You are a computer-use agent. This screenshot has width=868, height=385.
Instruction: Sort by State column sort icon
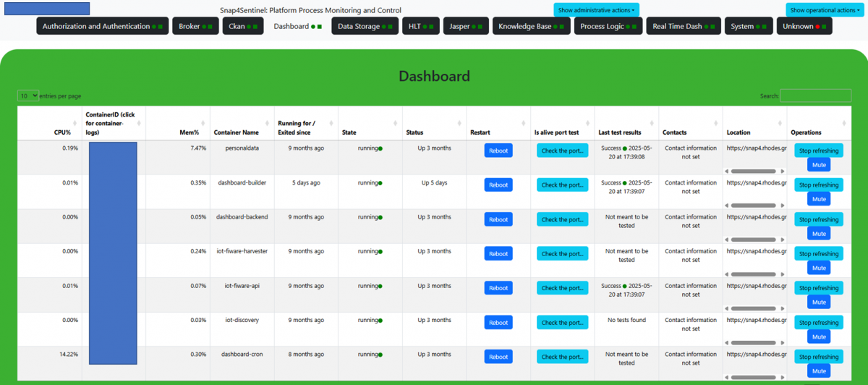click(396, 123)
